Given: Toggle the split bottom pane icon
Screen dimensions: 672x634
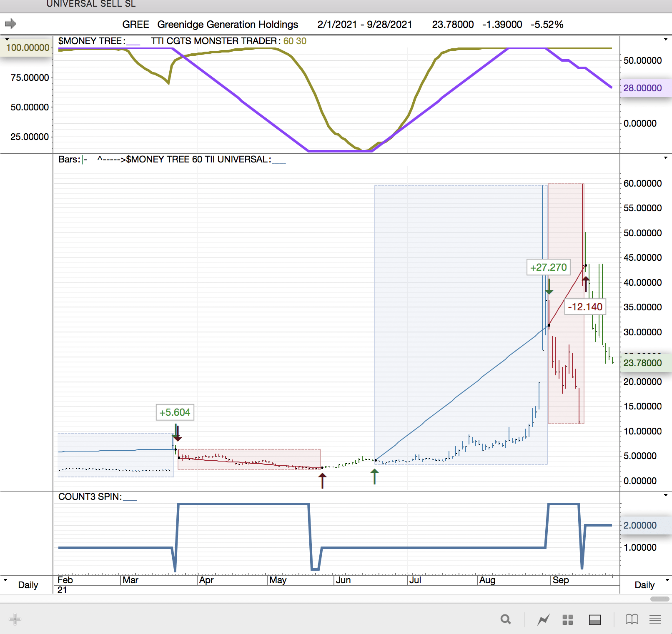Looking at the screenshot, I should [594, 619].
